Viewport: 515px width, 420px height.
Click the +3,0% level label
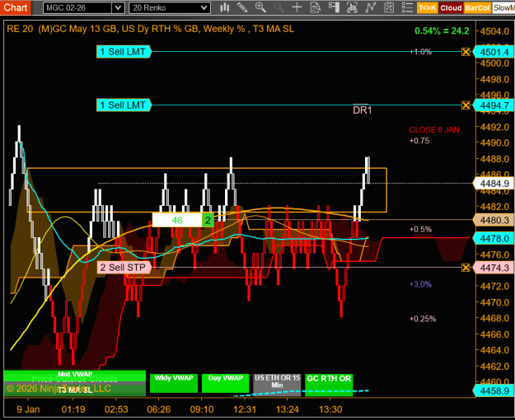coord(420,284)
